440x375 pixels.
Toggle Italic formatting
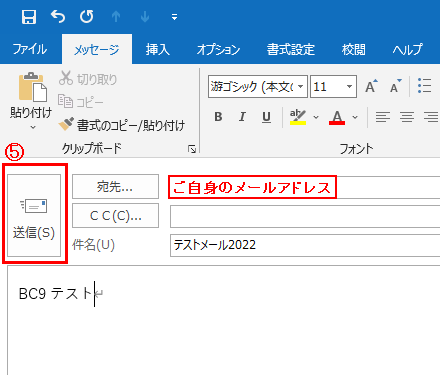pos(242,117)
